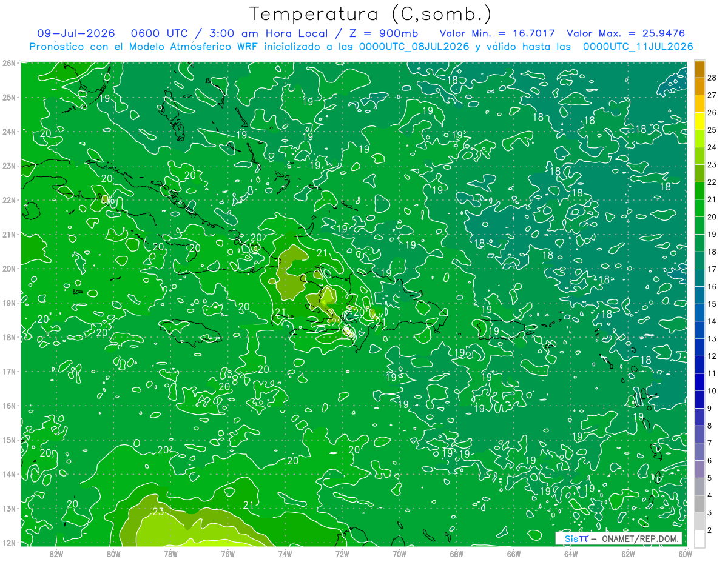The width and height of the screenshot is (728, 562).
Task: Click longitude label '68W'
Action: point(457,554)
